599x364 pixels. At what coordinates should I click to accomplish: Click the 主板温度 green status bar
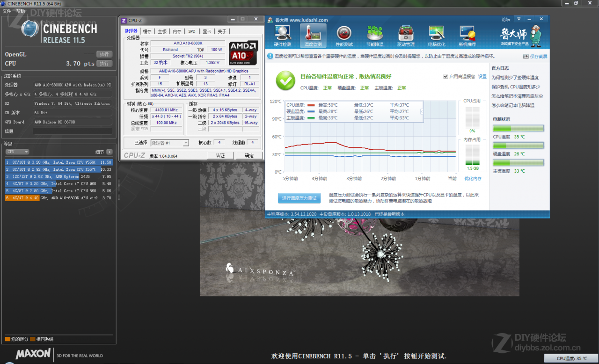pyautogui.click(x=518, y=163)
